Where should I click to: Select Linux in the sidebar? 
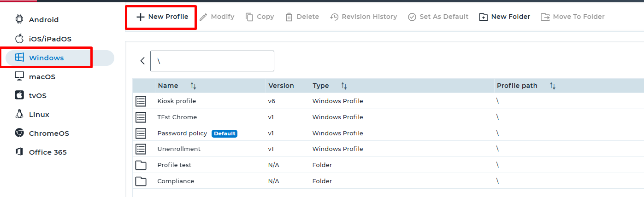[39, 115]
